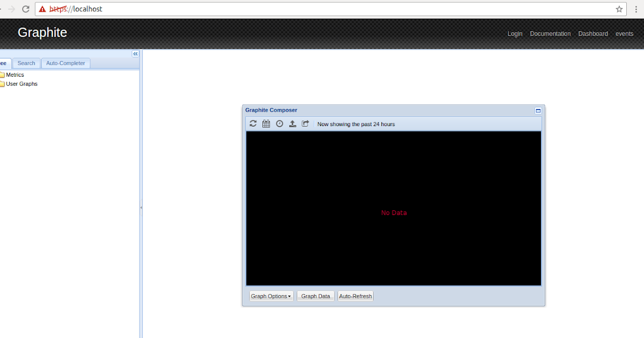
Task: Click the Login link
Action: point(515,33)
